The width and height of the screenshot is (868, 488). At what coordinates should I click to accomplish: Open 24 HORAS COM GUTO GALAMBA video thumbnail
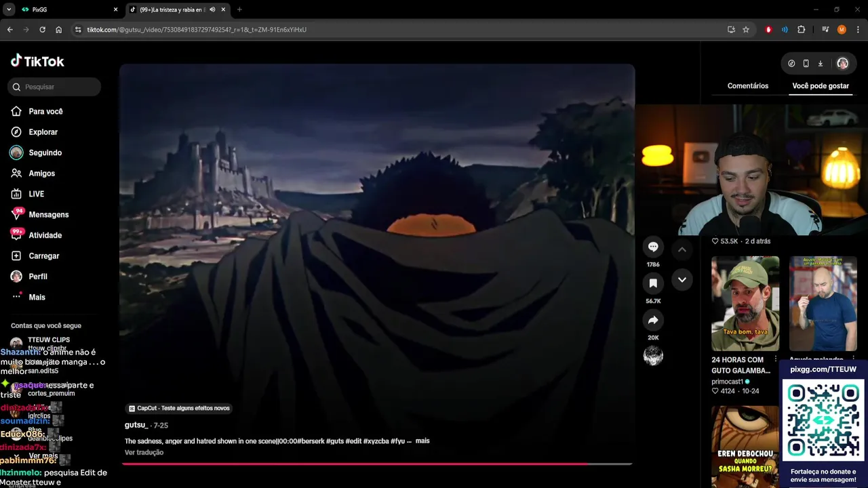point(745,304)
